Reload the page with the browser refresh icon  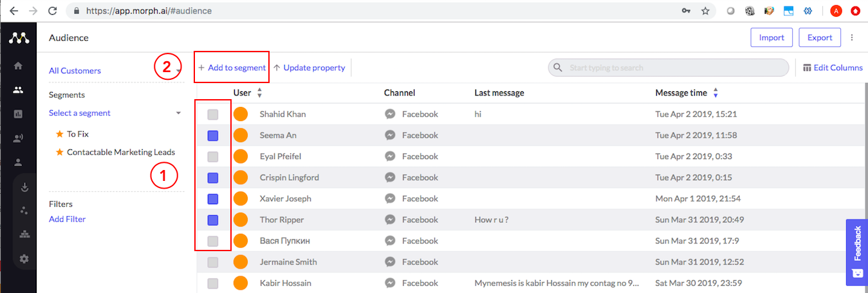pyautogui.click(x=53, y=11)
